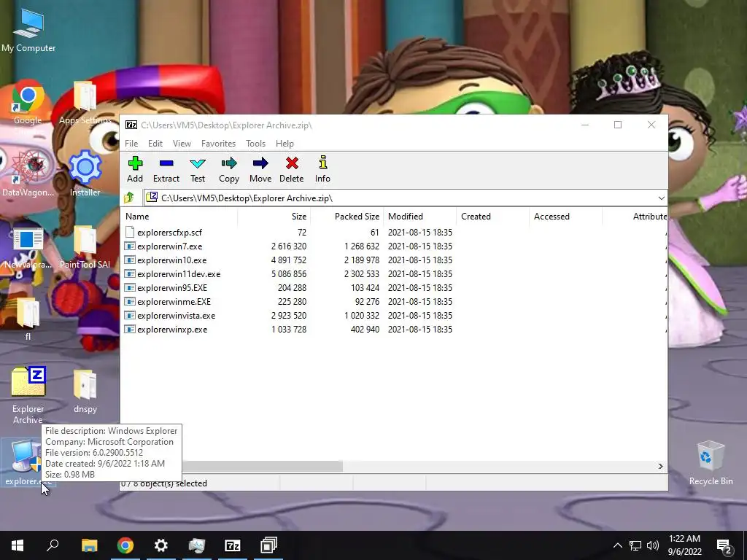
Task: Click the blue Extract toolbar icon
Action: point(166,163)
